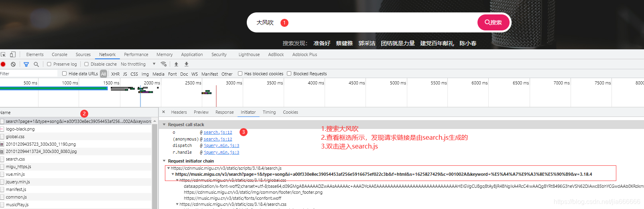Open the Elements panel tab
Screen dimensions: 644x209
pyautogui.click(x=35, y=54)
